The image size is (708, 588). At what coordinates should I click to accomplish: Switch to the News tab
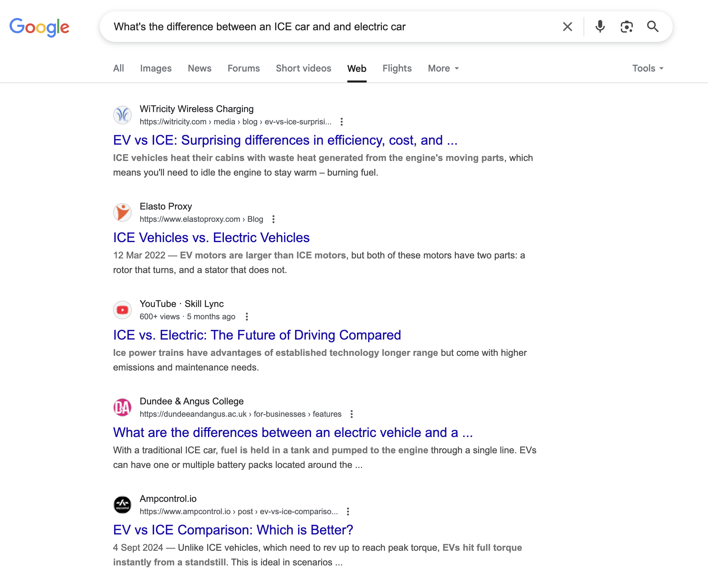click(x=200, y=69)
